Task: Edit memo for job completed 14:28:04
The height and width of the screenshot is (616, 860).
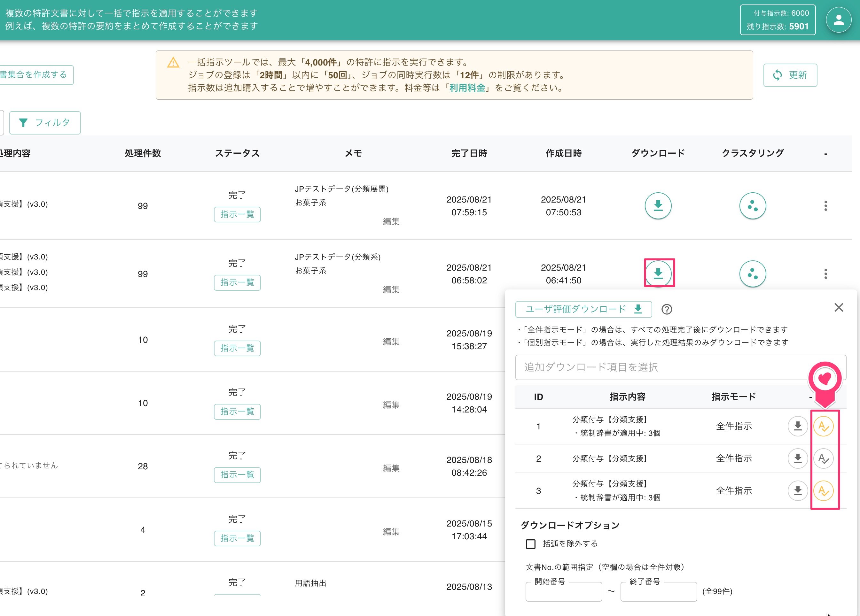Action: coord(391,404)
